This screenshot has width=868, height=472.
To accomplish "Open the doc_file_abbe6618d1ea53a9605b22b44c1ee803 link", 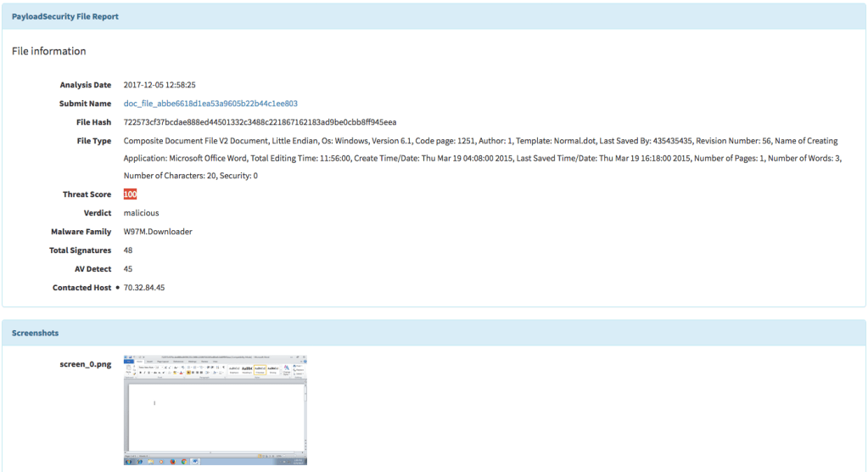I will tap(210, 104).
